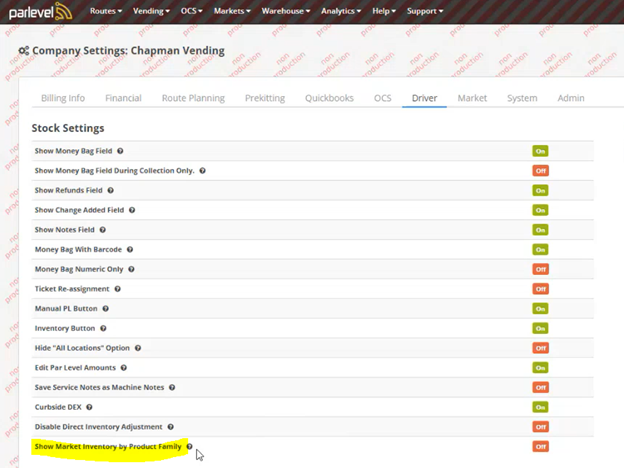Open the Analytics dropdown menu
The height and width of the screenshot is (468, 624).
click(x=341, y=11)
